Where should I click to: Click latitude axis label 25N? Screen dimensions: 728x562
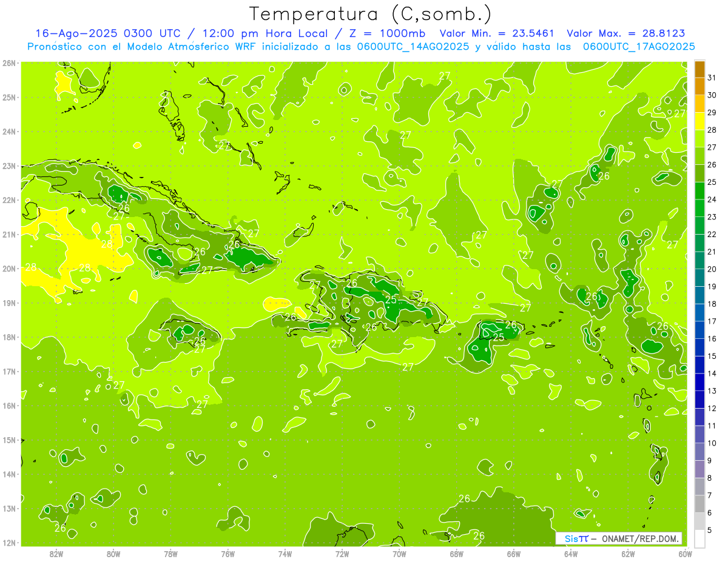[x=10, y=97]
